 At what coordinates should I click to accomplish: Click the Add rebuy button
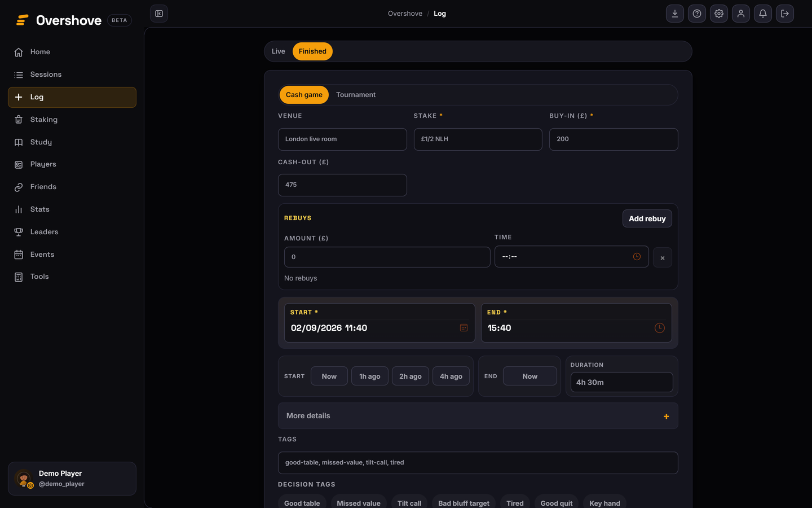pyautogui.click(x=647, y=218)
